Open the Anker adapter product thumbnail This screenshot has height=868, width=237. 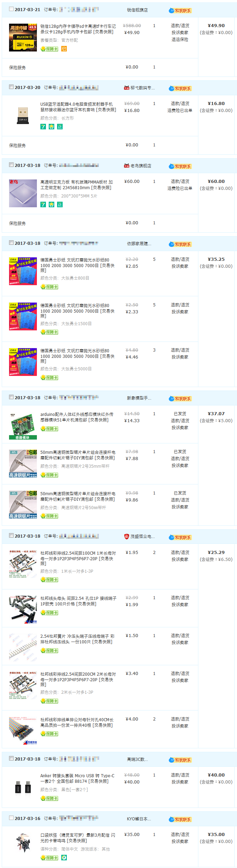pos(23,787)
